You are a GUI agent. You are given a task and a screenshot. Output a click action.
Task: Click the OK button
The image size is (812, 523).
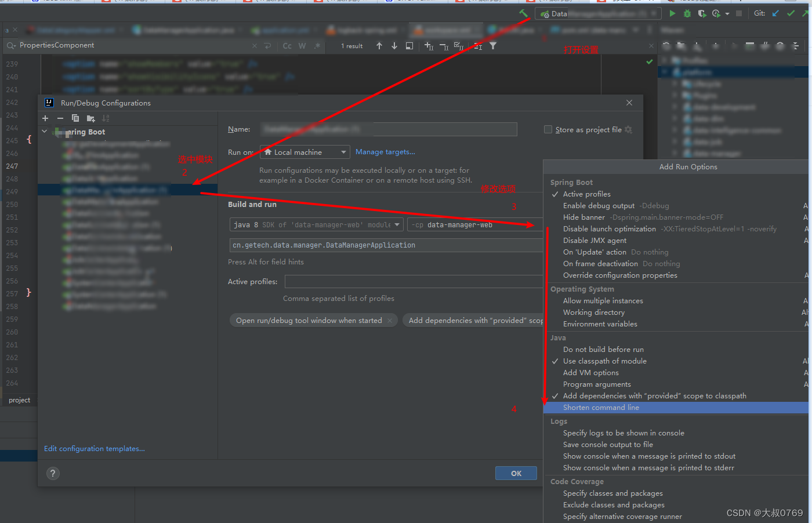516,473
